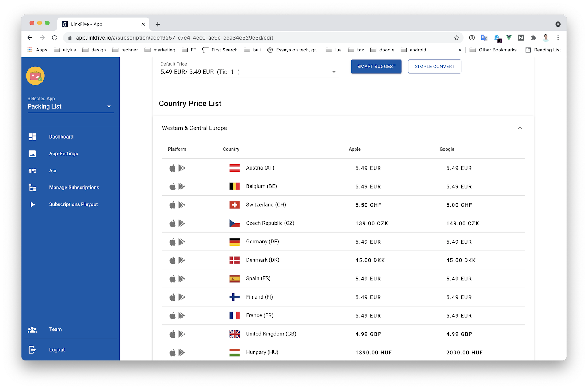The height and width of the screenshot is (389, 588).
Task: Click the Czech Republic flag icon
Action: coord(235,223)
